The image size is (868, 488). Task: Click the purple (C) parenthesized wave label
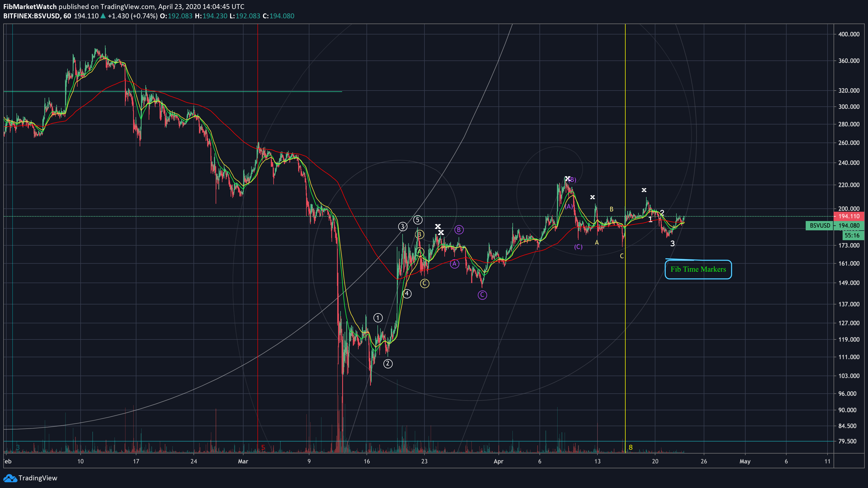click(578, 247)
